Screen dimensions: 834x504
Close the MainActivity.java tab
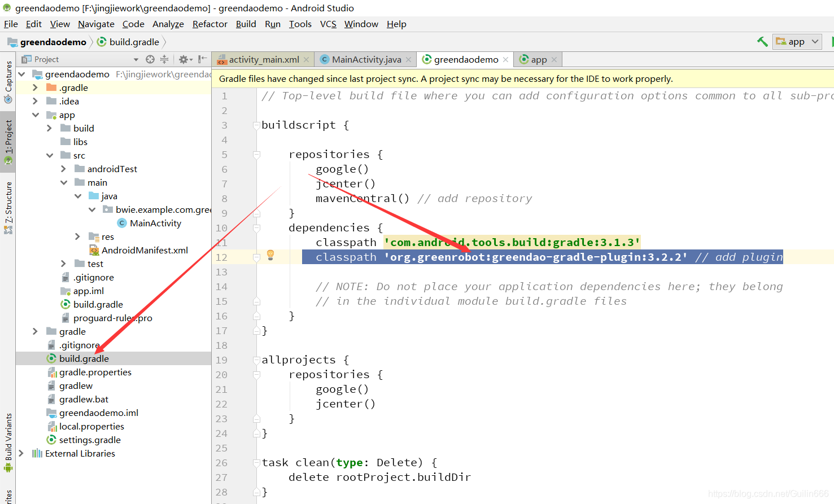(x=409, y=59)
